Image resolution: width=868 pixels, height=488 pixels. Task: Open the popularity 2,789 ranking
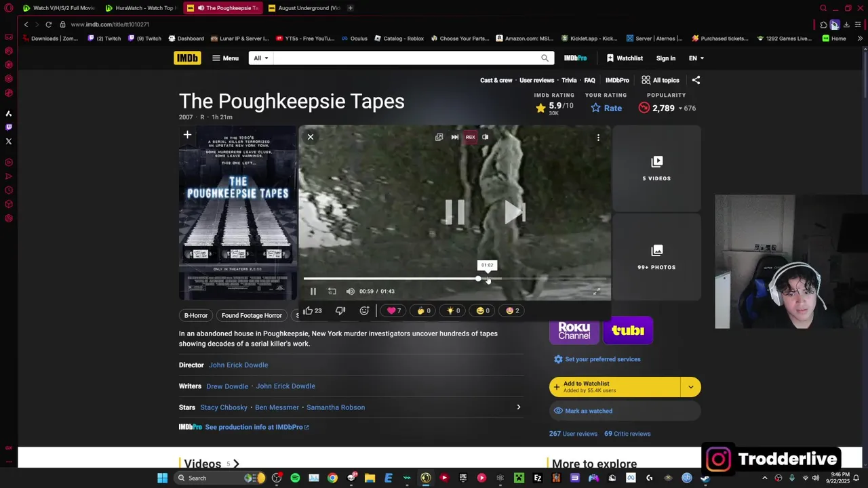(x=667, y=108)
